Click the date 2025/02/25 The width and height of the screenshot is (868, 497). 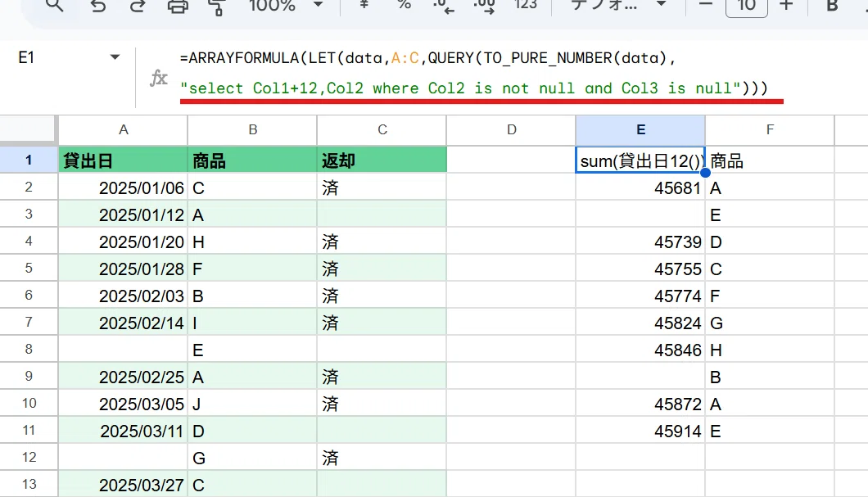click(141, 377)
